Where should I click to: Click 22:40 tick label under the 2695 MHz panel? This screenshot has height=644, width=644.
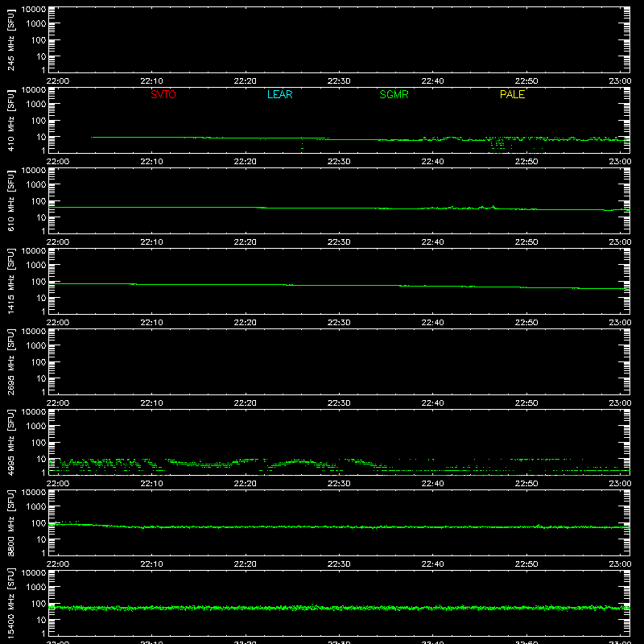[x=432, y=403]
